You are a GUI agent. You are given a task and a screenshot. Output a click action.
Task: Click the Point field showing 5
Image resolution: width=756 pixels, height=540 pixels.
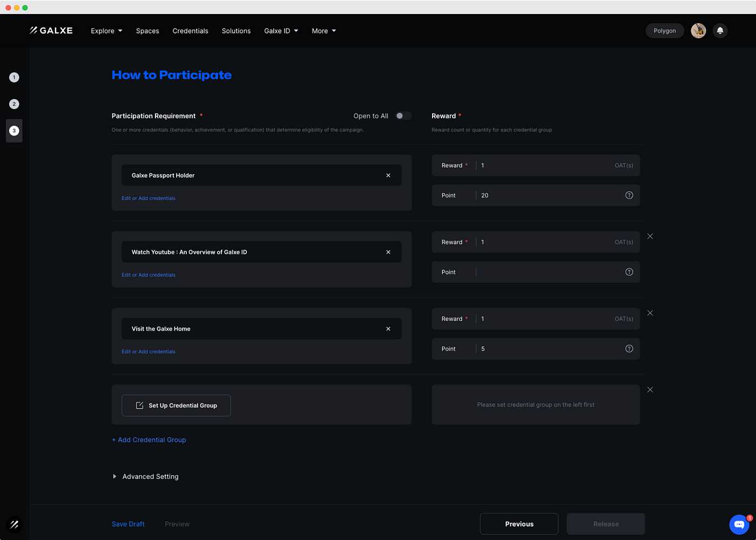pyautogui.click(x=536, y=349)
